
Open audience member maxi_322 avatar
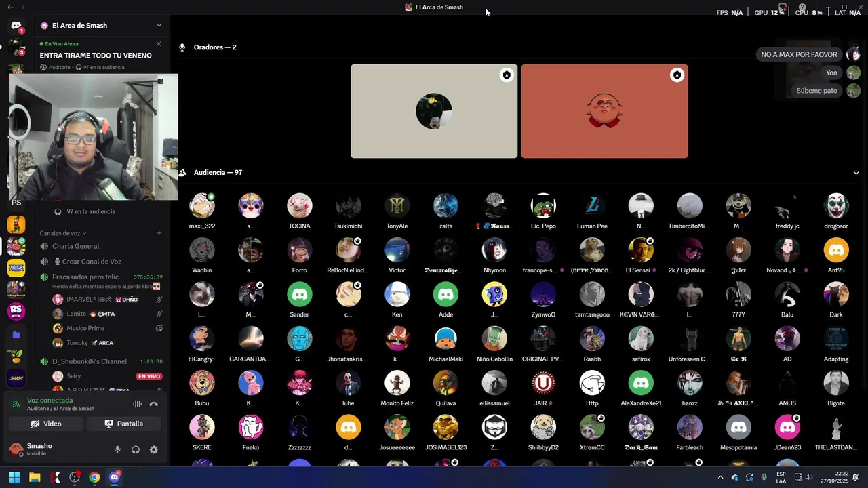[x=202, y=205]
